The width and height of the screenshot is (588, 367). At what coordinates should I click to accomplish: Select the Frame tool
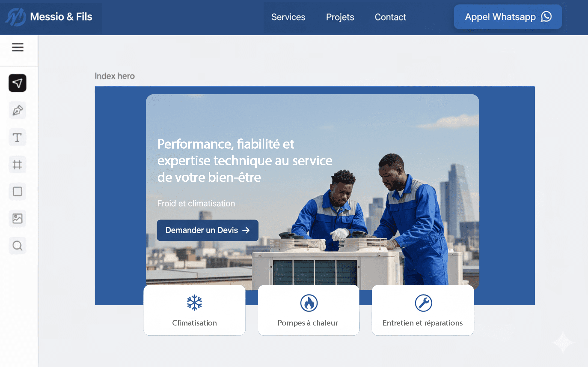pos(18,165)
